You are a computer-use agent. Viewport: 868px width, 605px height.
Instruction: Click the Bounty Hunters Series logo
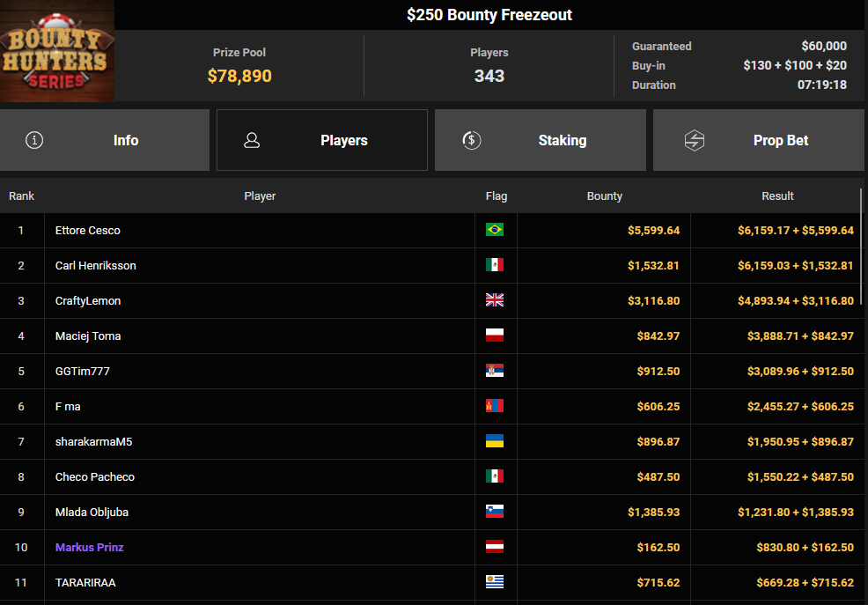[57, 51]
